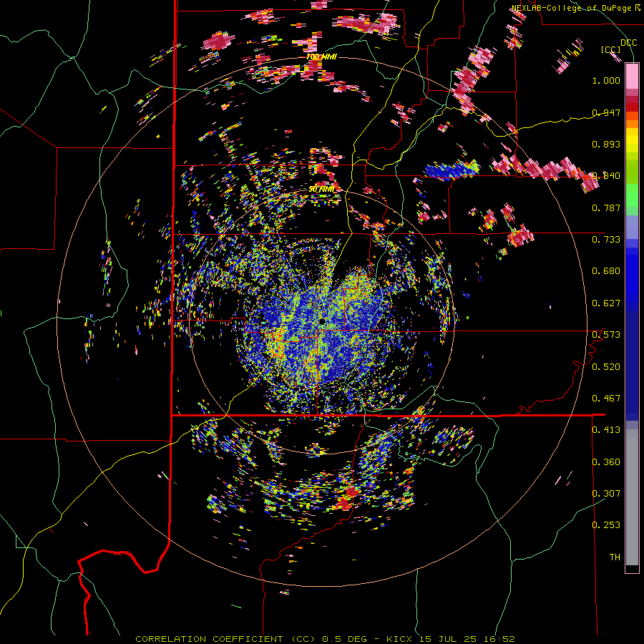Click the DCC legend title

(628, 43)
